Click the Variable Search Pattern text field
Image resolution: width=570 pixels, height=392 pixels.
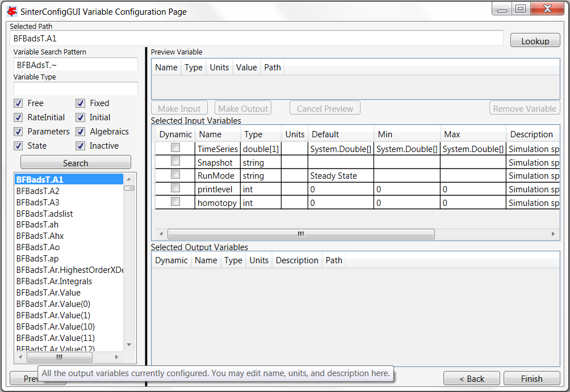coord(76,65)
